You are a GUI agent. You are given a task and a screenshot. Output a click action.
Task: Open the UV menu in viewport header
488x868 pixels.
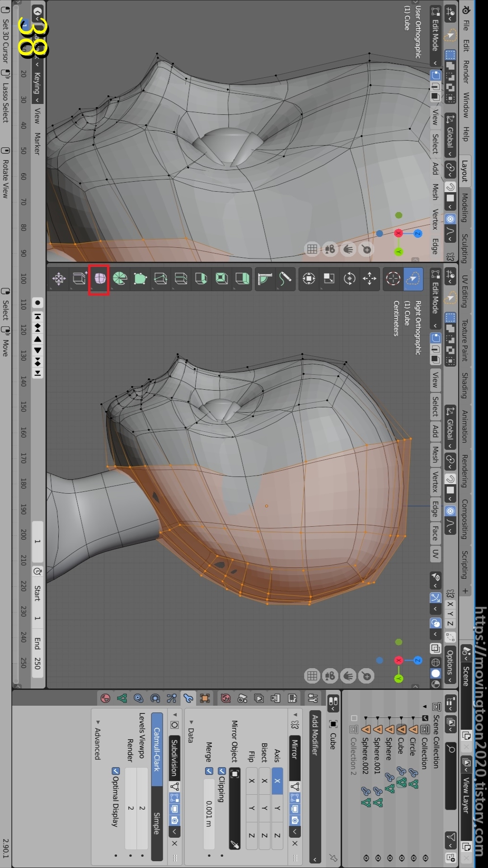pos(435,554)
